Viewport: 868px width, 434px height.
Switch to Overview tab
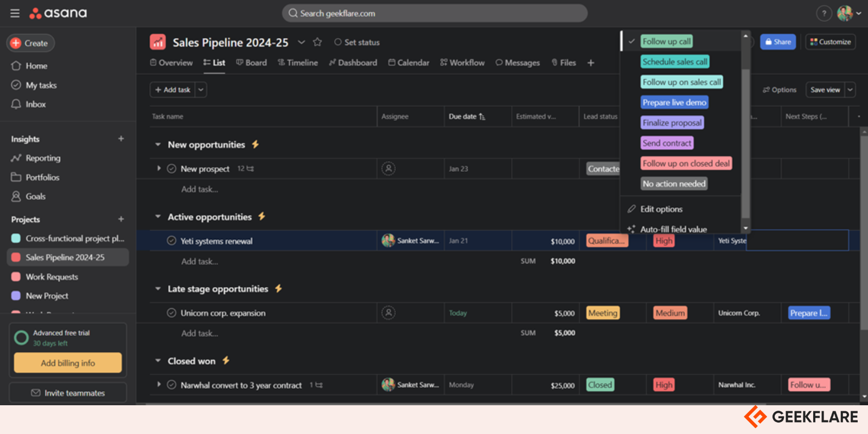coord(171,63)
